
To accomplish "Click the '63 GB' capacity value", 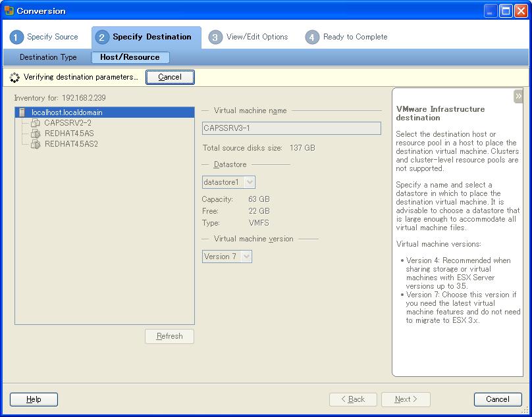I will pos(259,199).
